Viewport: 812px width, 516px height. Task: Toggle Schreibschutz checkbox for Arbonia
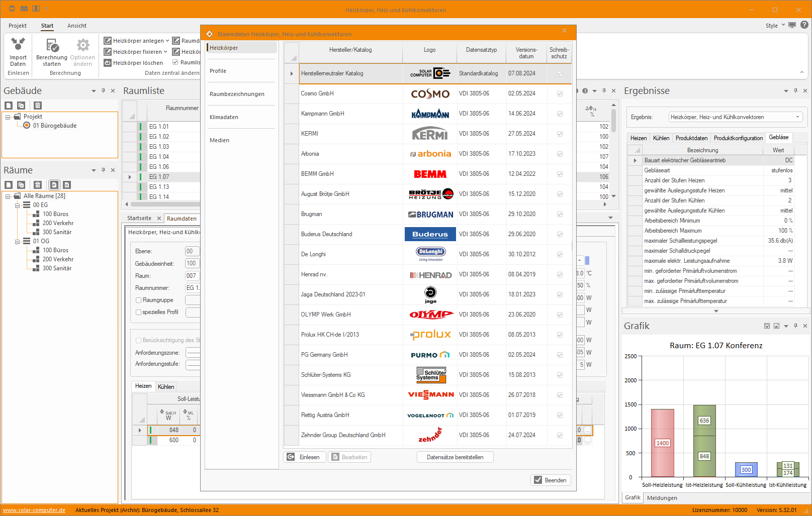pyautogui.click(x=560, y=154)
